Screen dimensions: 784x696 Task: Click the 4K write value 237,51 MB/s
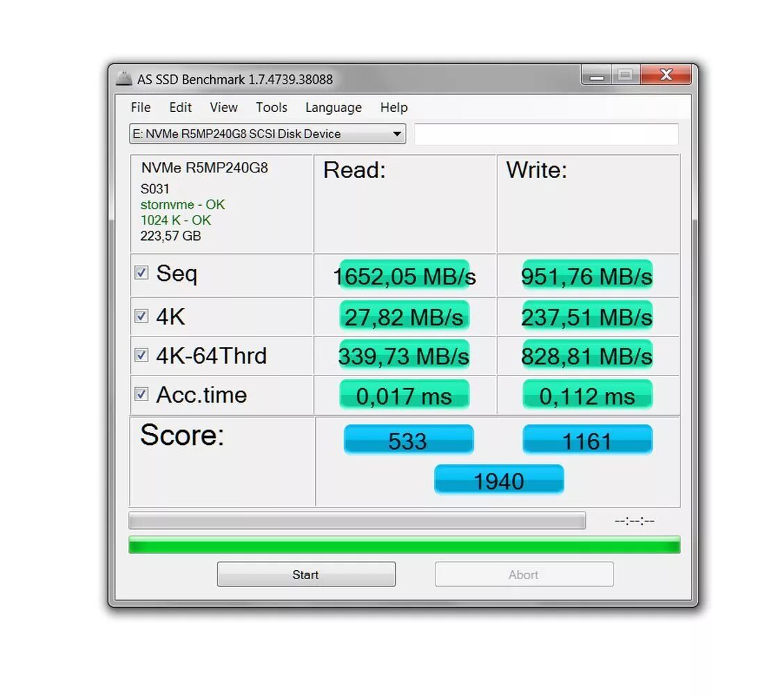(587, 317)
